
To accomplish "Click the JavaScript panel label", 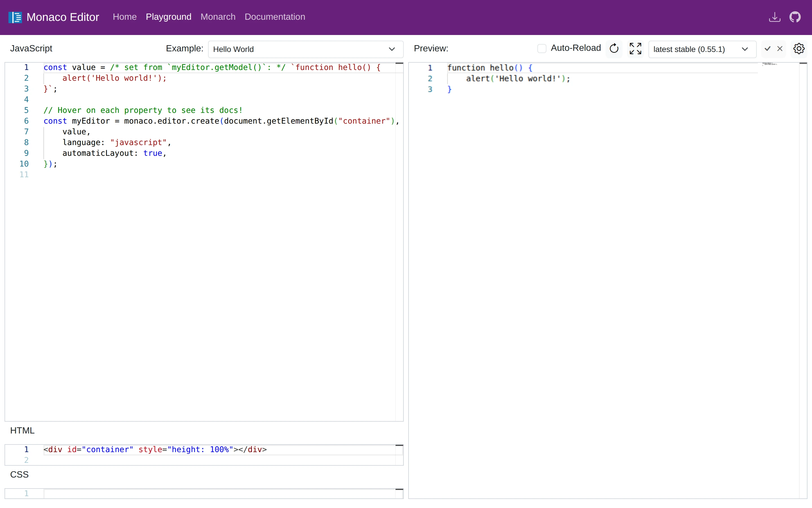I will (31, 48).
